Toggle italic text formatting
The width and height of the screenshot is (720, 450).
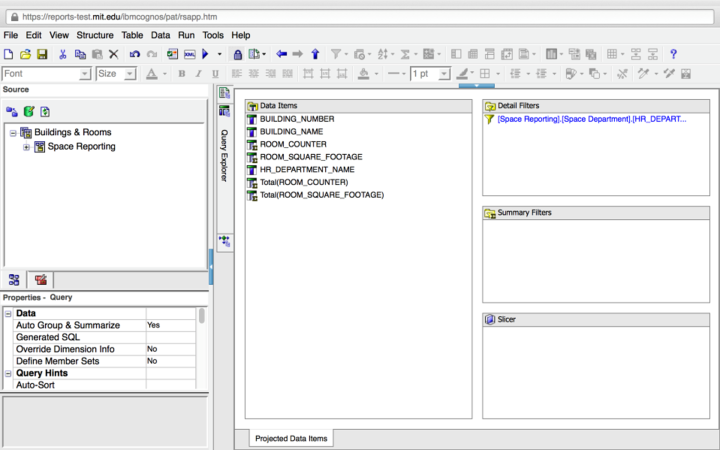(x=197, y=74)
